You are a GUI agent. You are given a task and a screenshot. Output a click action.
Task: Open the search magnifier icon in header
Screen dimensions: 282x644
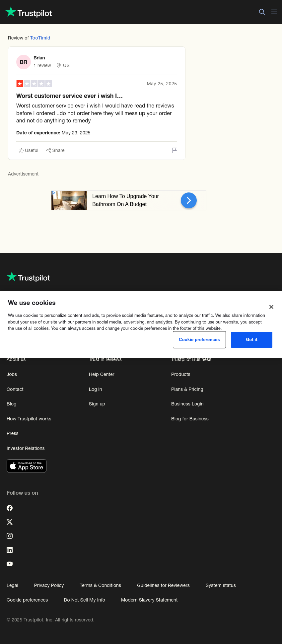click(262, 12)
